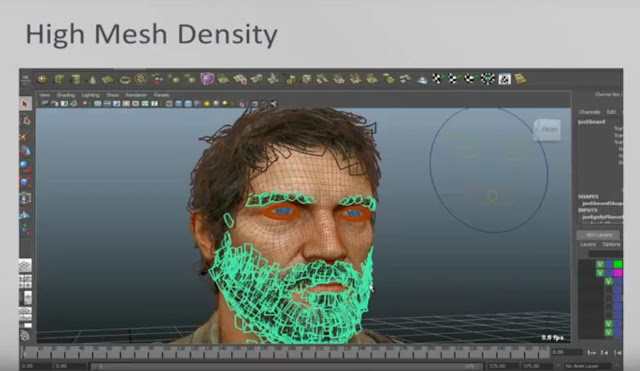The width and height of the screenshot is (640, 371).
Task: Select the Lasso tool in the toolbox
Action: click(25, 120)
